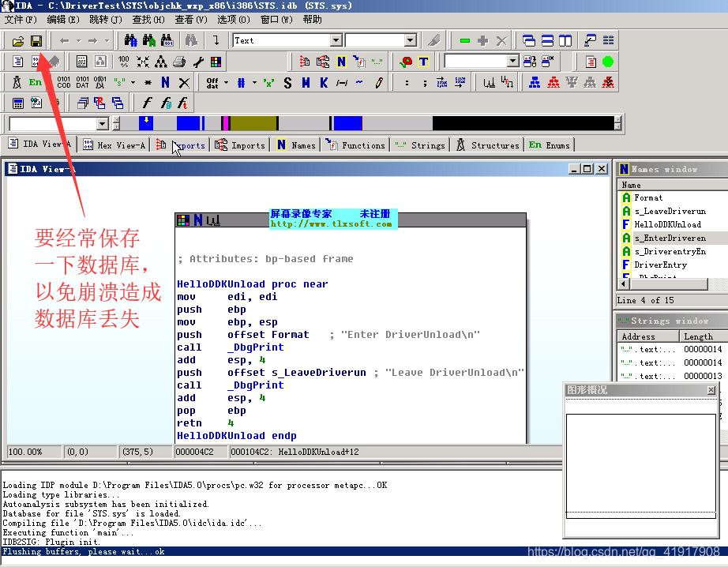This screenshot has width=728, height=567.
Task: Click the color palette icon in graph node titlebar
Action: click(183, 220)
